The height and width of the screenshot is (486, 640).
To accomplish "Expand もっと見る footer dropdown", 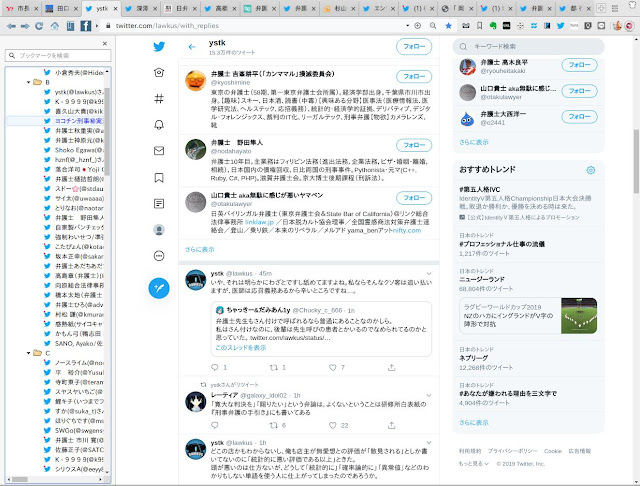I will [x=473, y=464].
